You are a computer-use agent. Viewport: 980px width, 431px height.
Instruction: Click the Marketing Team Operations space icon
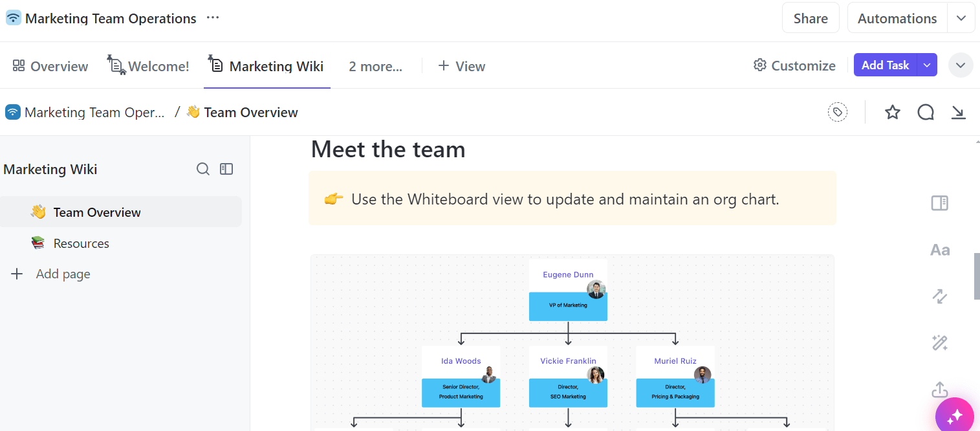[13, 18]
